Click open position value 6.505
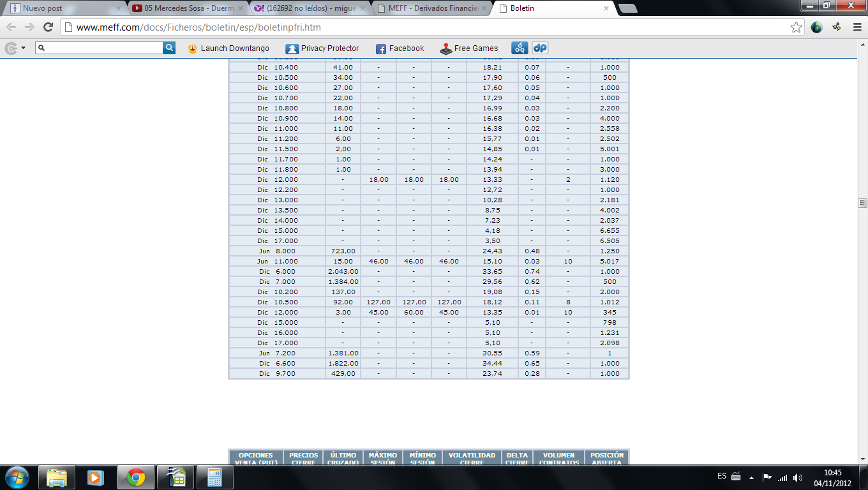868x490 pixels. pos(610,241)
